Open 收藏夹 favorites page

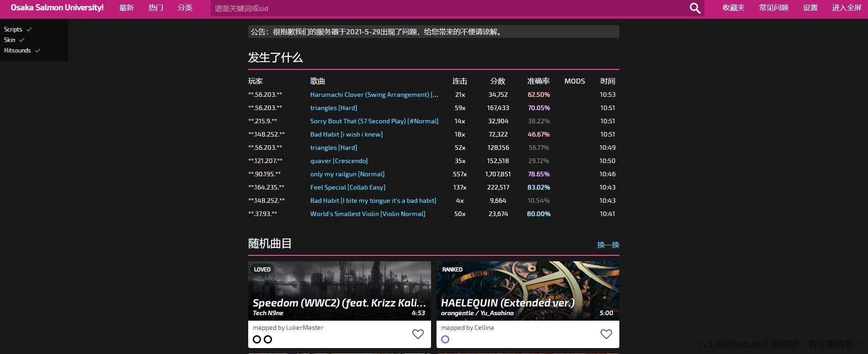733,8
